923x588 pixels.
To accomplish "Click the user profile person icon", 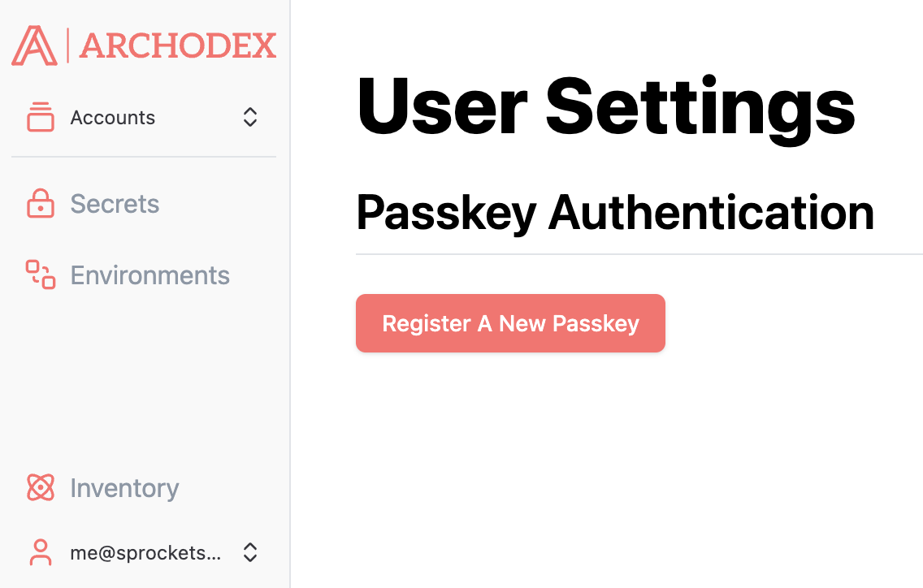I will click(39, 552).
